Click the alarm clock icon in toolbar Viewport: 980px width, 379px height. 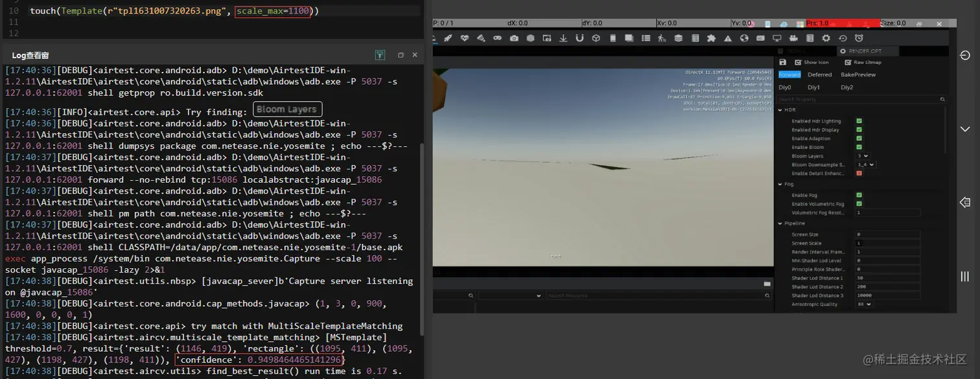[x=859, y=38]
